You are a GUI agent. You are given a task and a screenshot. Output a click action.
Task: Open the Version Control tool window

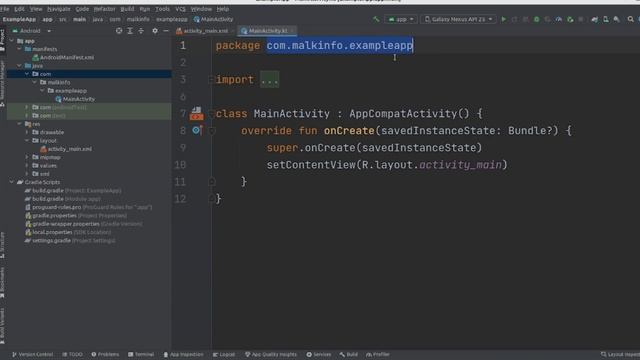tap(32, 354)
